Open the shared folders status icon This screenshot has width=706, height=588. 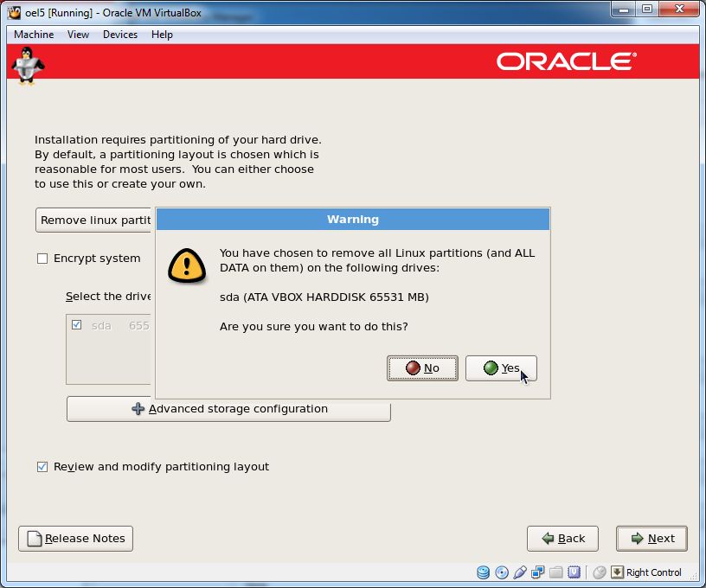point(556,572)
